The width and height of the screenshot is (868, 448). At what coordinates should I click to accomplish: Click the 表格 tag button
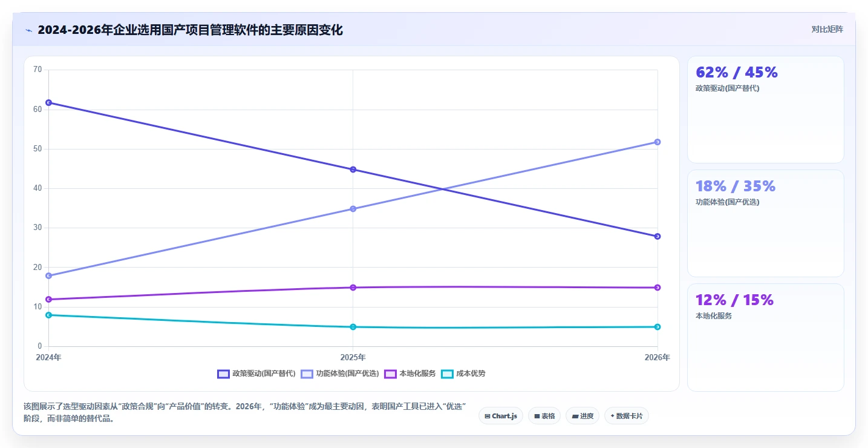pos(544,416)
